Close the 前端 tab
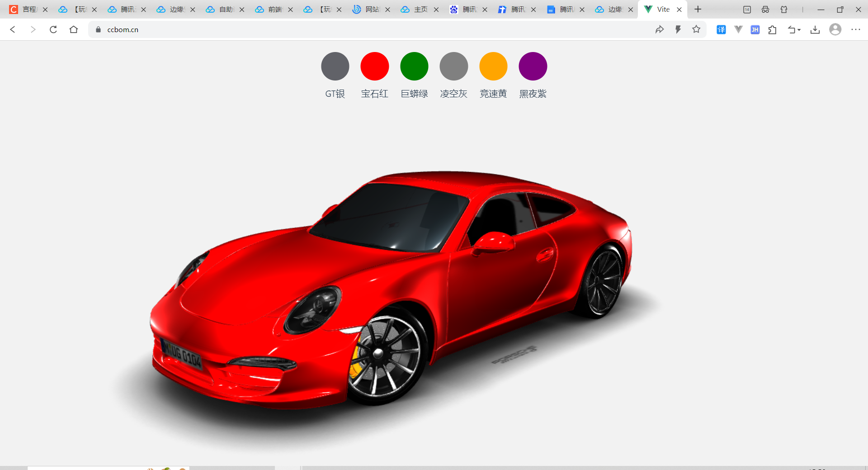 (x=290, y=9)
